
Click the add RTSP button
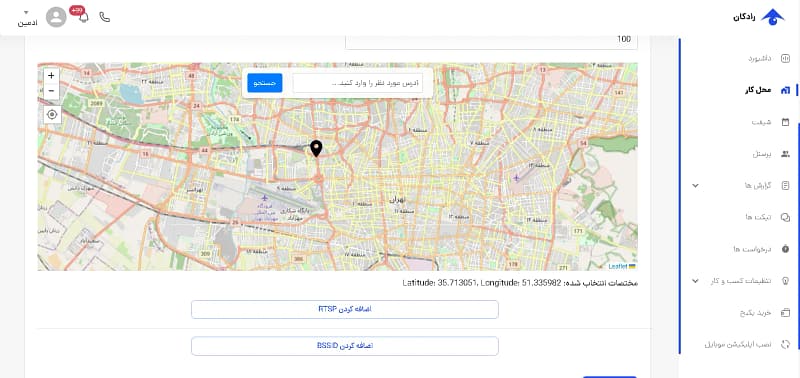coord(345,310)
